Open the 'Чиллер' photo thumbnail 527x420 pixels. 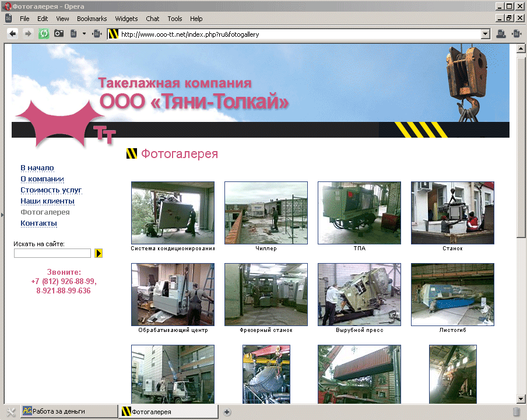point(266,213)
